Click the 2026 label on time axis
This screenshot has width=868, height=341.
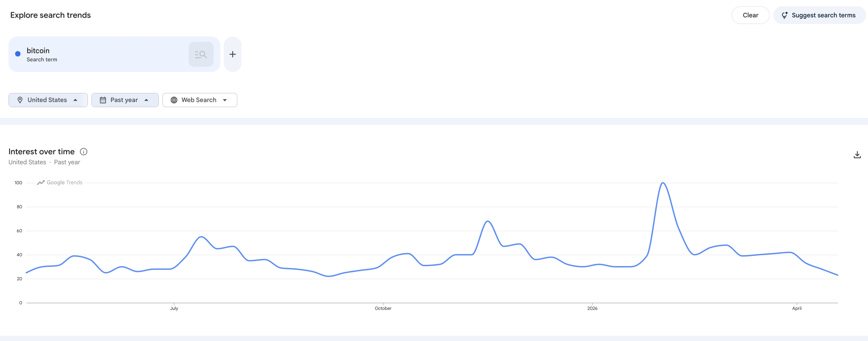[592, 308]
